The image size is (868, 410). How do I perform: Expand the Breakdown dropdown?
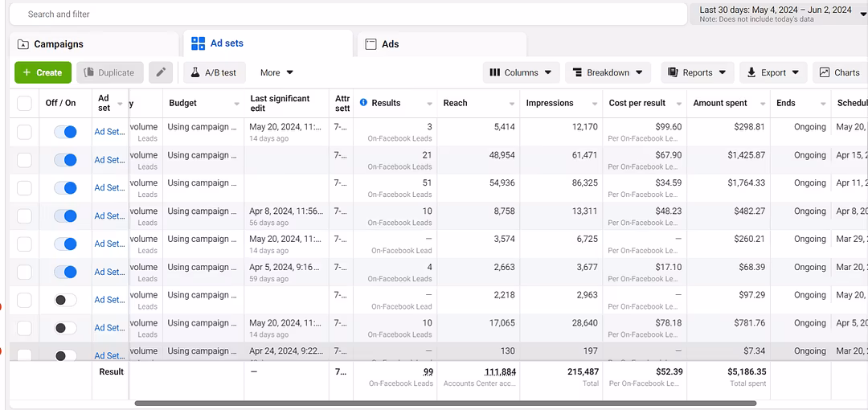(x=608, y=72)
